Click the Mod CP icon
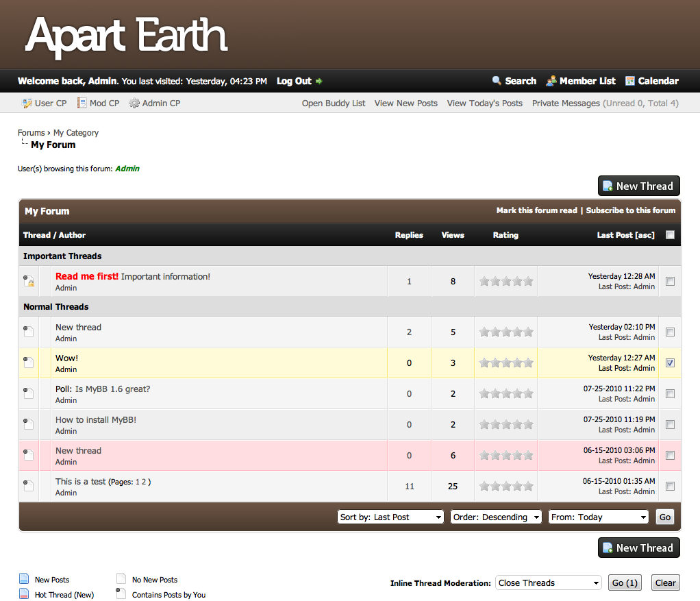The width and height of the screenshot is (700, 601). pyautogui.click(x=82, y=103)
